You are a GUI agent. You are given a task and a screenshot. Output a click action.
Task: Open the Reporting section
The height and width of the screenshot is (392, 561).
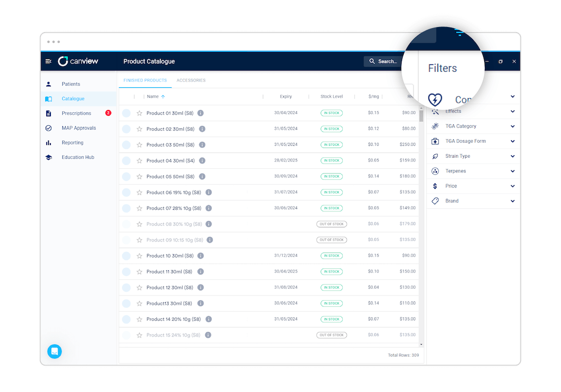click(79, 143)
